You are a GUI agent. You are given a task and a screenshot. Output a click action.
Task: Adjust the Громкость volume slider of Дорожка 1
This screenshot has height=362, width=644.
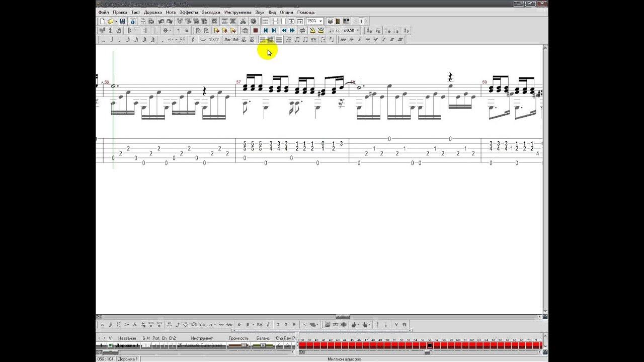click(x=239, y=345)
